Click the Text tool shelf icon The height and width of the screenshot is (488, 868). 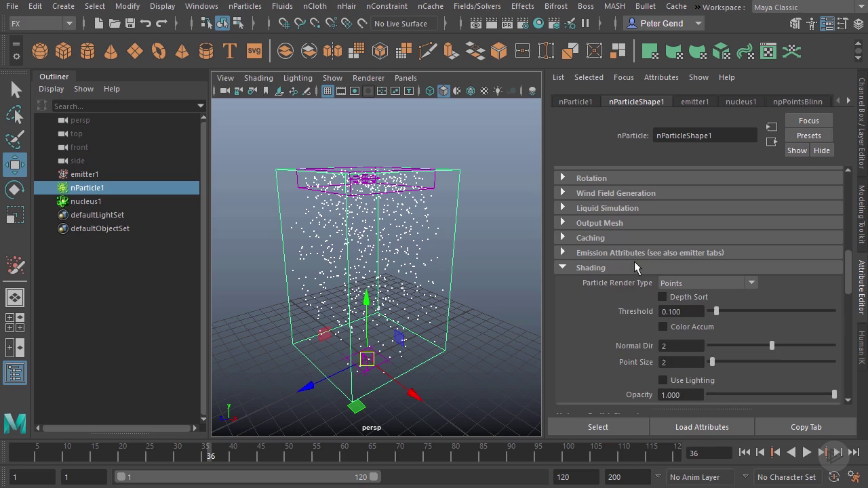click(x=230, y=52)
